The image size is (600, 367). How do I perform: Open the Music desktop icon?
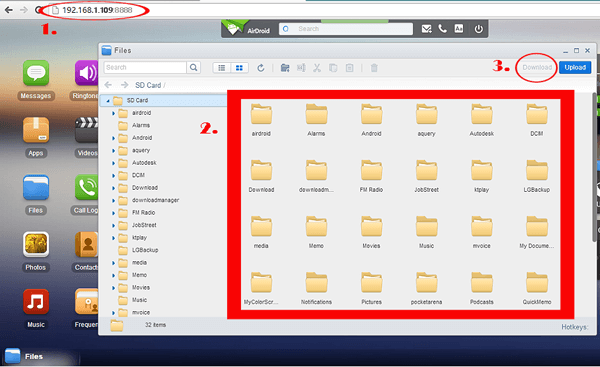[36, 302]
